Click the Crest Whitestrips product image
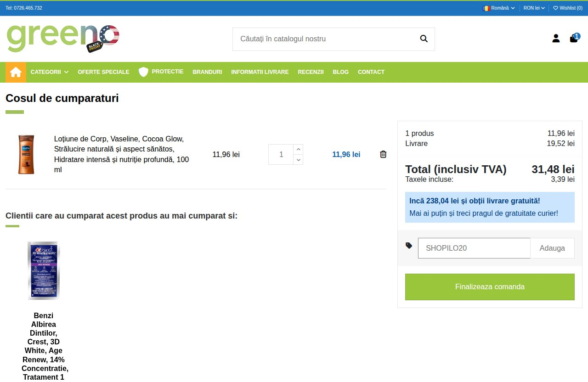The image size is (588, 382). pos(44,270)
